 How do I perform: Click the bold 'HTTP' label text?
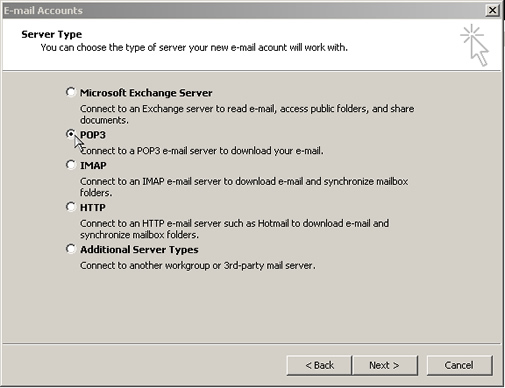[x=93, y=207]
